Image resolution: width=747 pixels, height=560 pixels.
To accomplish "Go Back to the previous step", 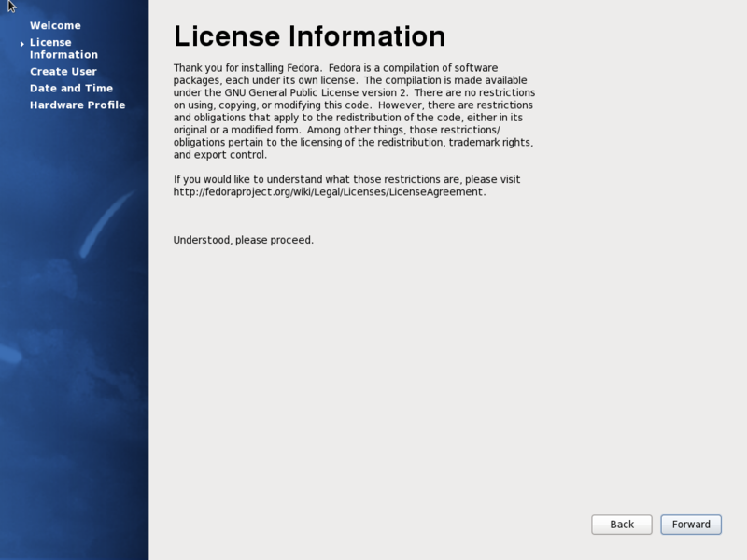I will point(621,525).
